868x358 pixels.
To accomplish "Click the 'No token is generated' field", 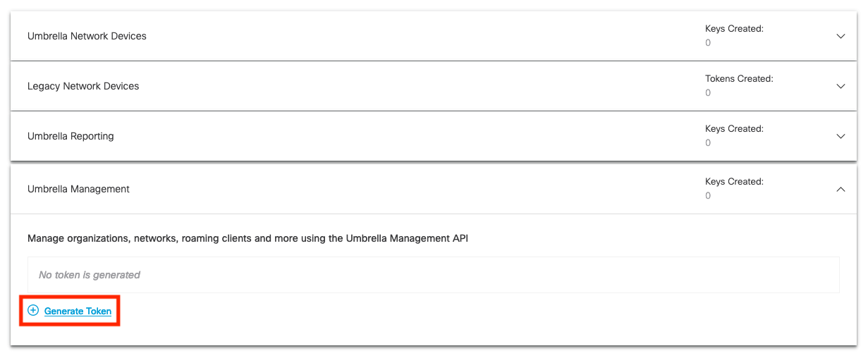I will coord(434,275).
